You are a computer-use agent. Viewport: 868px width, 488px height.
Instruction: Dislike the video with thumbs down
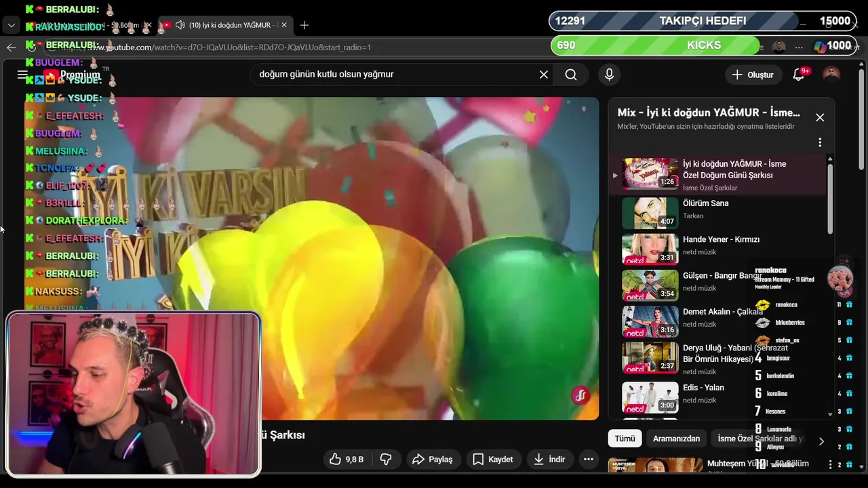point(386,460)
